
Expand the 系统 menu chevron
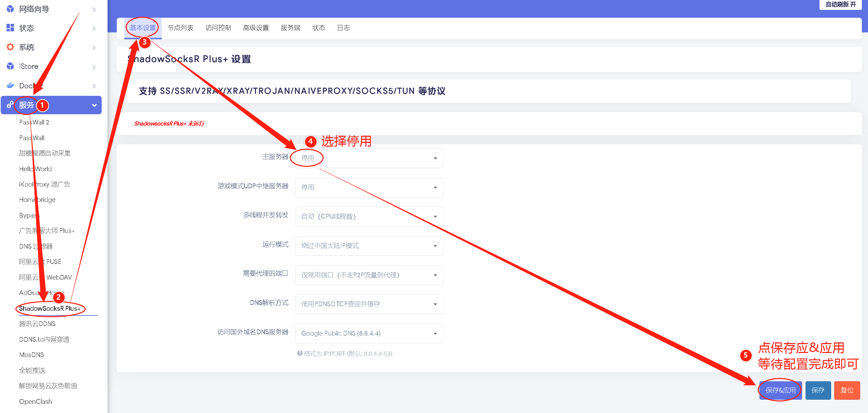94,48
